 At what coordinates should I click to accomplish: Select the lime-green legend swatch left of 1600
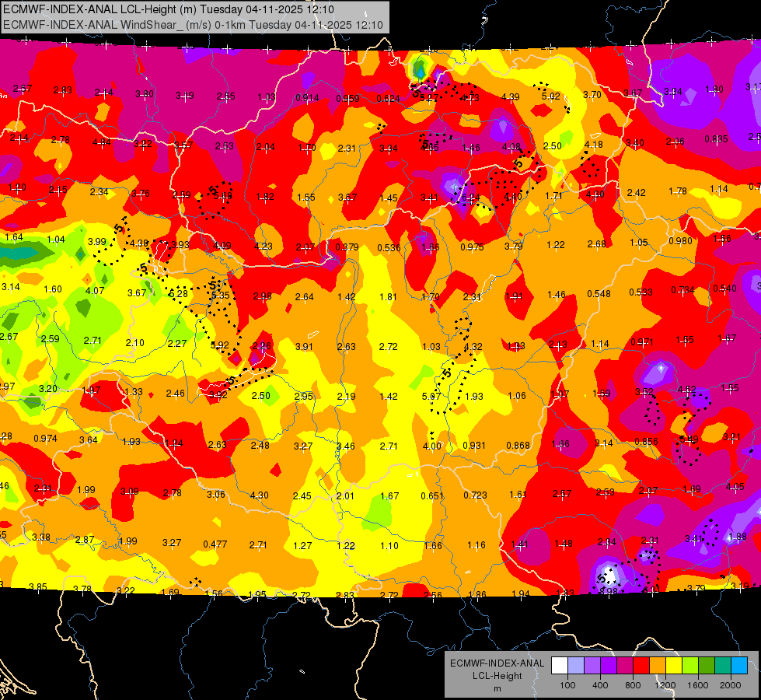click(689, 666)
